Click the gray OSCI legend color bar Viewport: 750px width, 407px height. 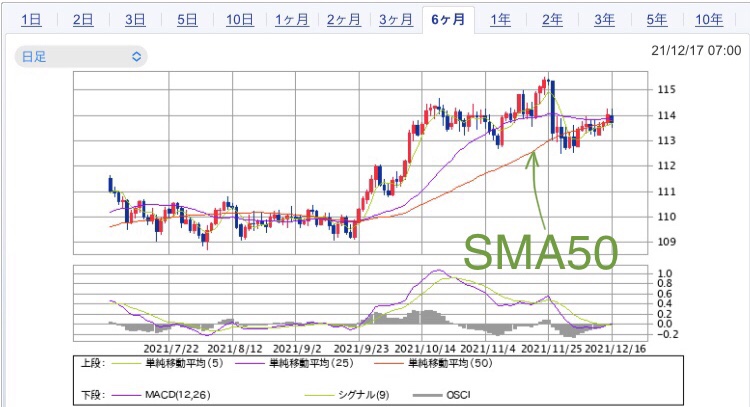coord(427,396)
